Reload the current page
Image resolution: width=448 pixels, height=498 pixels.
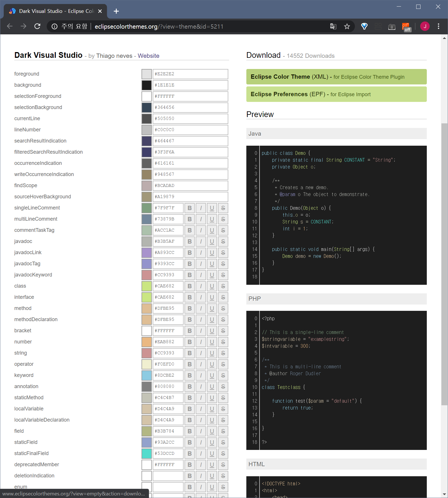[37, 26]
